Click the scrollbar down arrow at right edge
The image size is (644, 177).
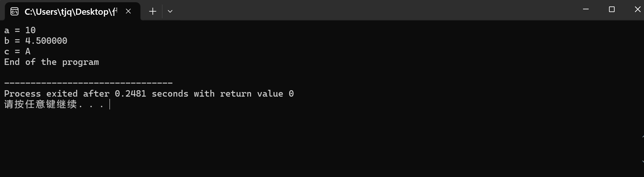pos(642,162)
